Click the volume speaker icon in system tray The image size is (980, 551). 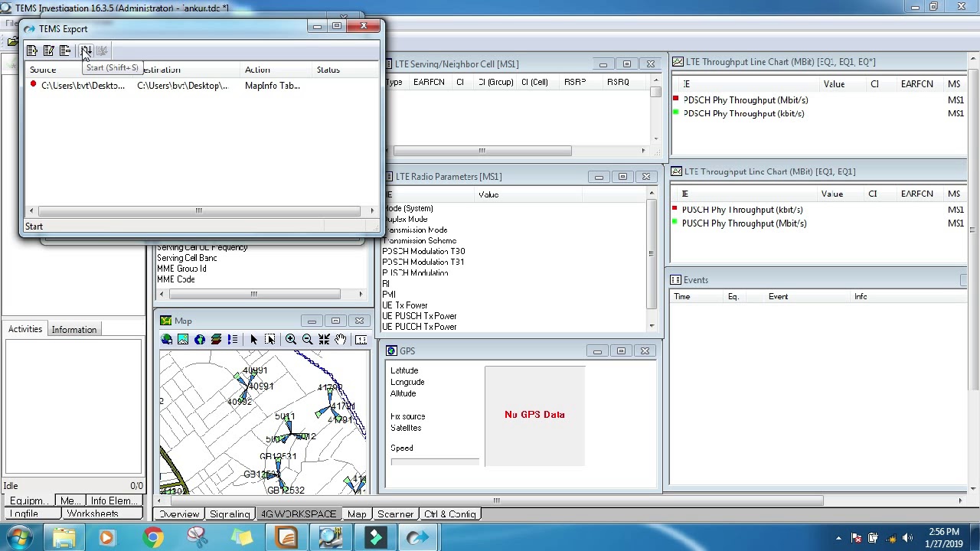(x=907, y=538)
